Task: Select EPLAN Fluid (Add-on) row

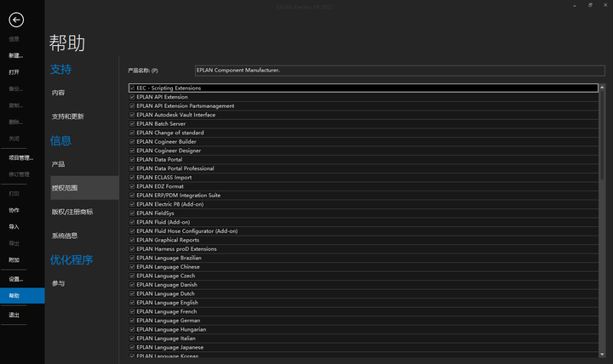Action: [x=364, y=222]
